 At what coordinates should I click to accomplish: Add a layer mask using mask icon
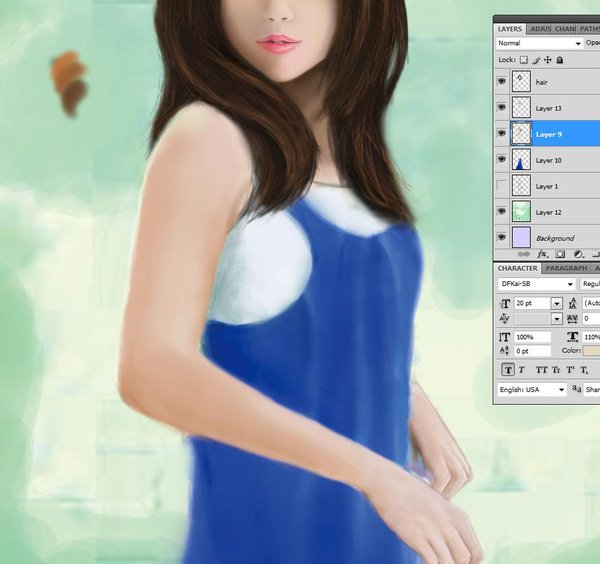560,254
